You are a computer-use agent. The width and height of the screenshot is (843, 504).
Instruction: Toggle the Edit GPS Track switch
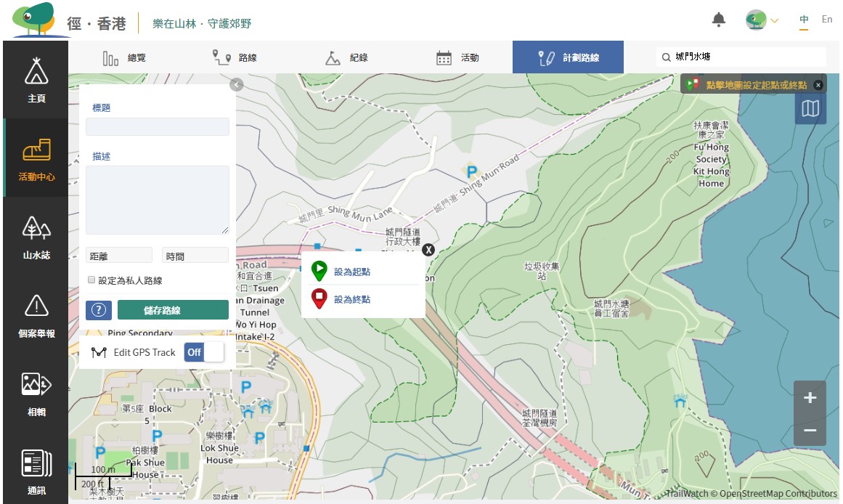coord(204,352)
